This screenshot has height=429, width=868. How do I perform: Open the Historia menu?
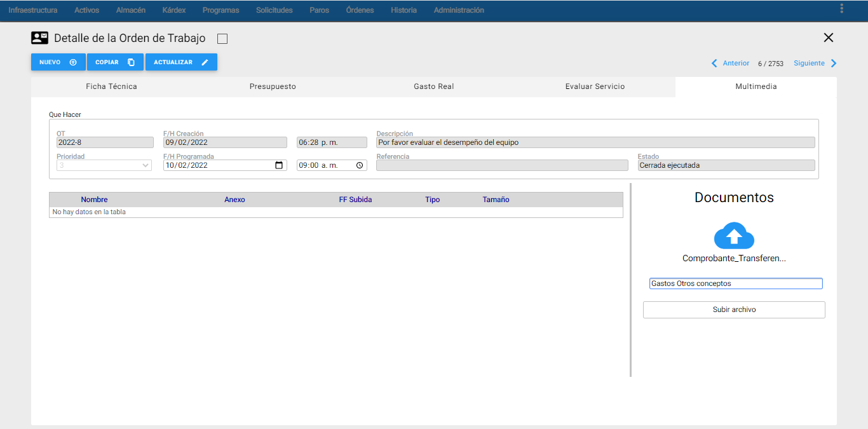click(404, 10)
